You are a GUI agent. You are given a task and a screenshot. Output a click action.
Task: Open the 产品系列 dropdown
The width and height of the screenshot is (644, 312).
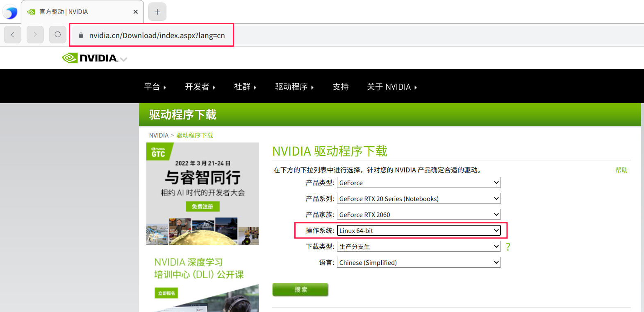click(419, 199)
